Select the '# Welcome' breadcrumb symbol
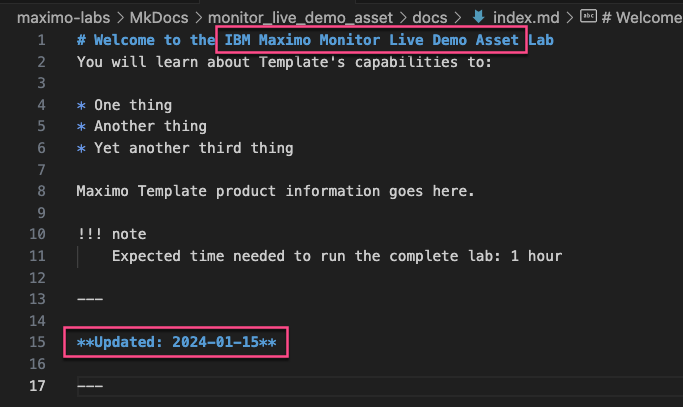 tap(642, 18)
